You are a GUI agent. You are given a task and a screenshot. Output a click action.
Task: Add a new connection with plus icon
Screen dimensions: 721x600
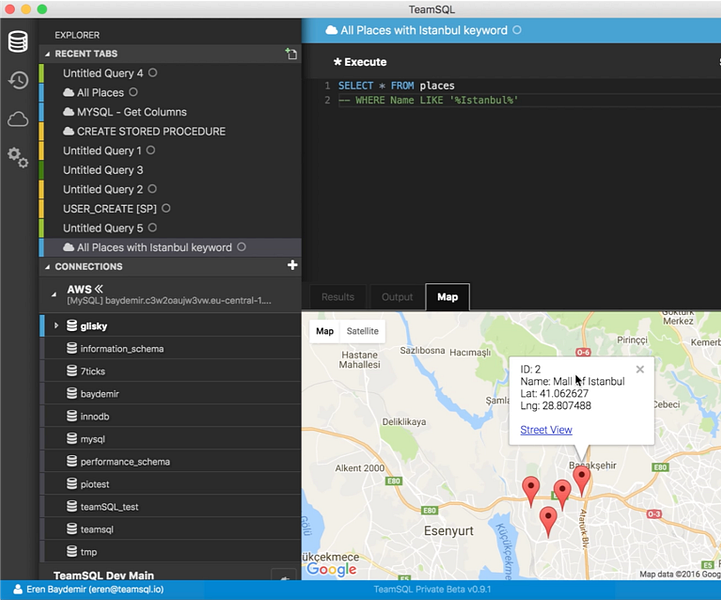(x=292, y=266)
